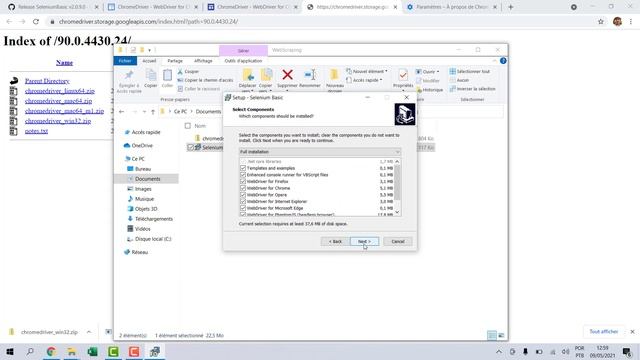Open the Ouvrir dropdown in ribbon

pyautogui.click(x=427, y=71)
